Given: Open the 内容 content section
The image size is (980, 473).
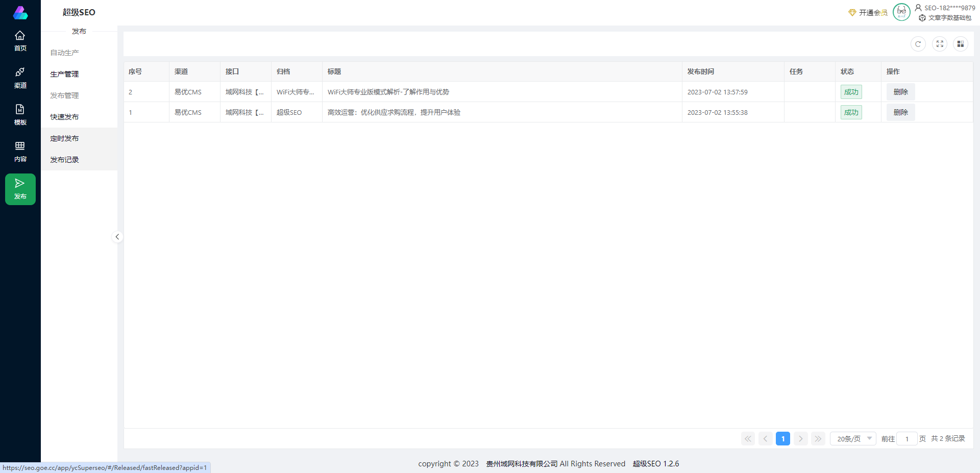Looking at the screenshot, I should click(20, 152).
